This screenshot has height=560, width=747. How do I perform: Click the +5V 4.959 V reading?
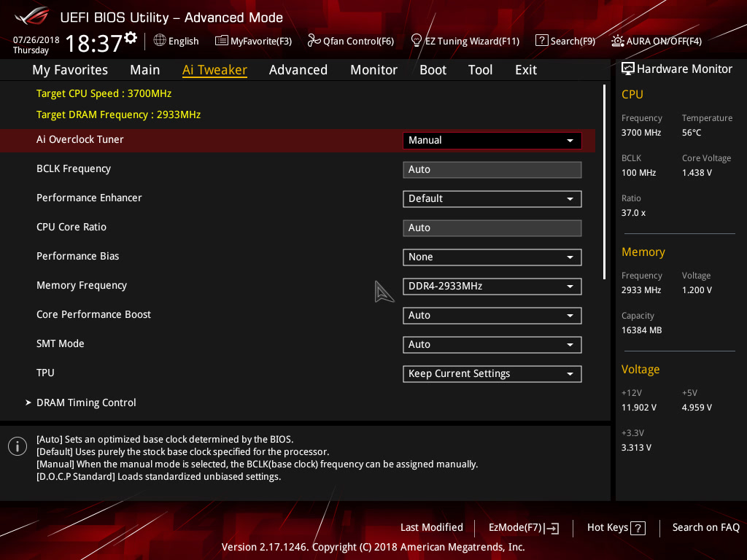pyautogui.click(x=697, y=408)
